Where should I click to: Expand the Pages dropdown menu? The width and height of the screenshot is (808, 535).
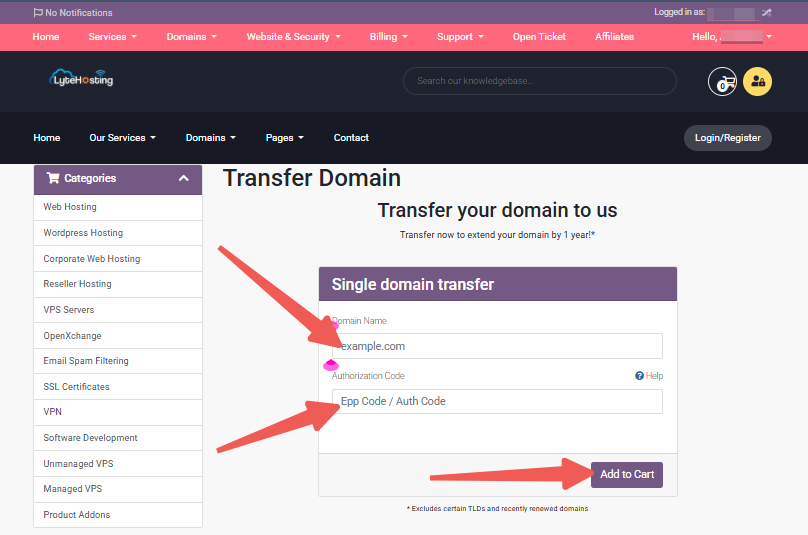(x=284, y=138)
